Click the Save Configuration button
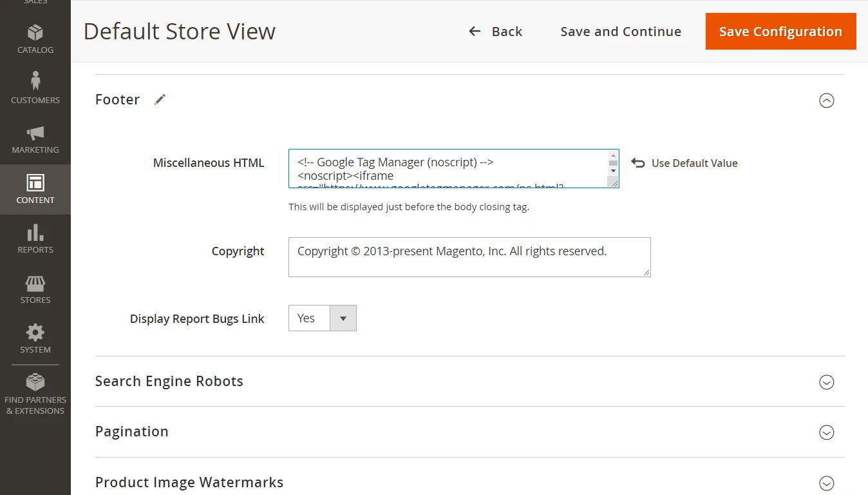 pos(780,32)
